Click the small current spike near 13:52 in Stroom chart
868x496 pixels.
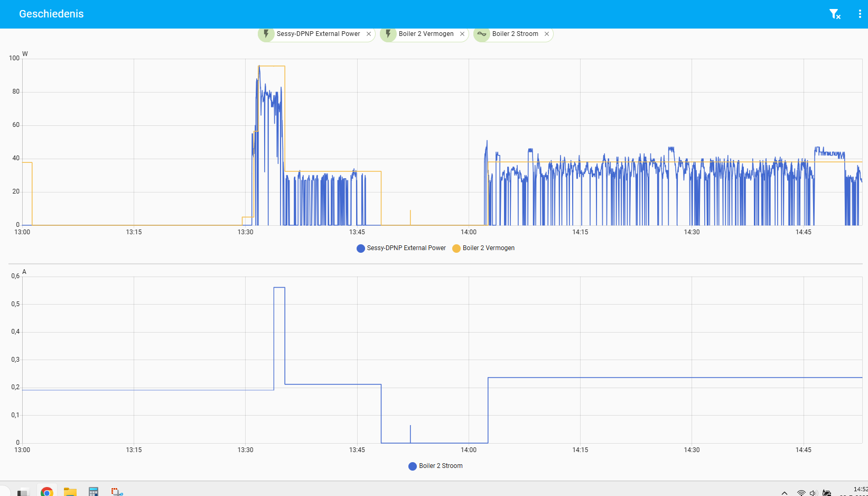(x=410, y=434)
